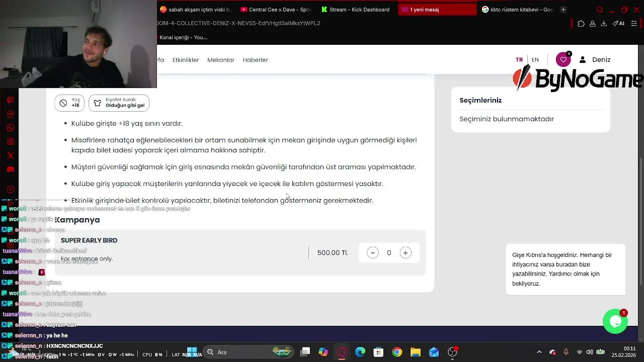Open 'Kanal içeriği - You...' bookmark

tap(183, 37)
